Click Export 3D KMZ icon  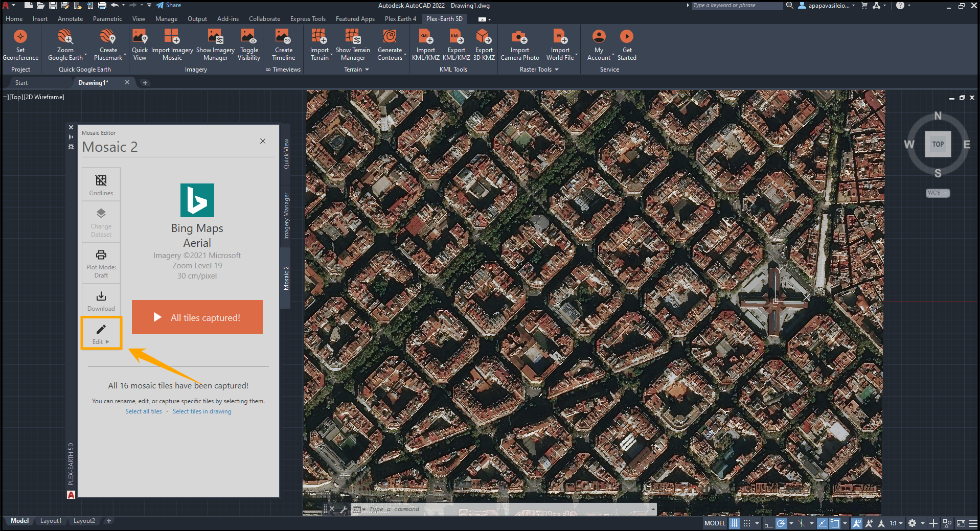coord(484,37)
